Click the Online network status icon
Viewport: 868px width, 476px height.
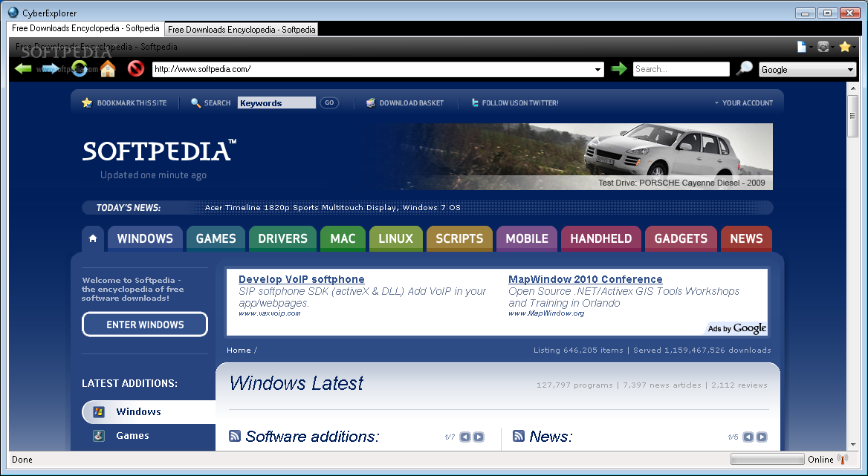[843, 459]
